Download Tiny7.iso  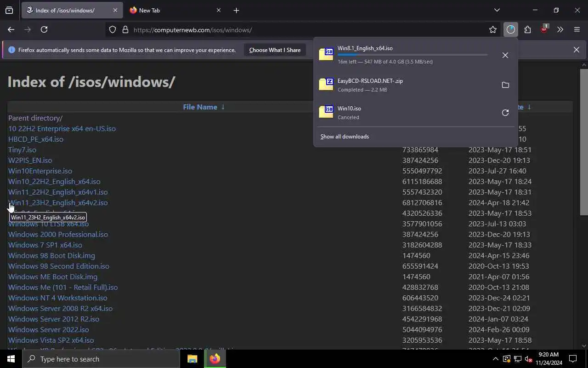pos(22,150)
